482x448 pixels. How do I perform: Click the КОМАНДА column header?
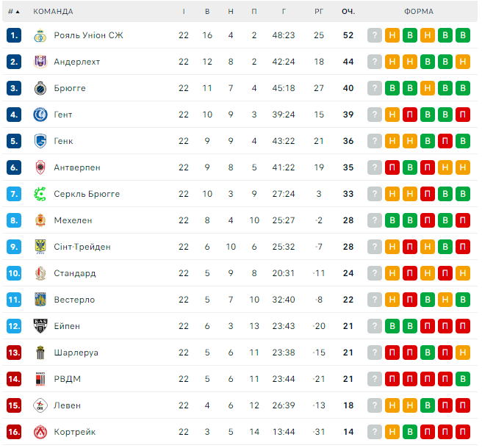[x=53, y=12]
